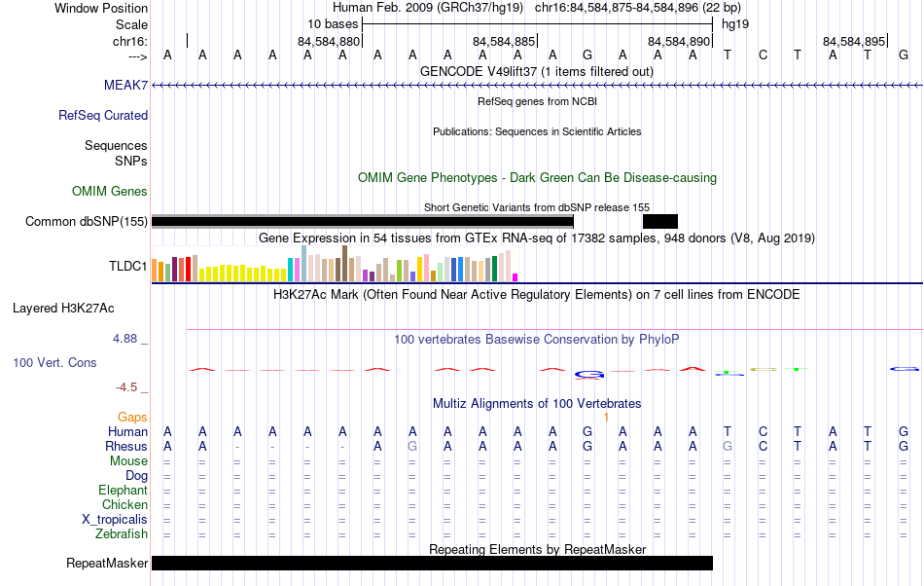
Task: Click Repeating Elements by RepeatMasker title
Action: pyautogui.click(x=537, y=549)
